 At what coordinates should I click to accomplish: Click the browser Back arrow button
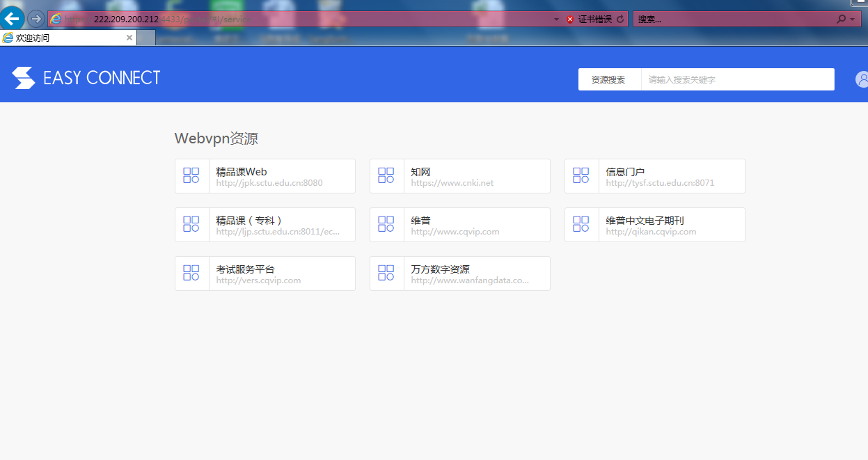(x=12, y=18)
